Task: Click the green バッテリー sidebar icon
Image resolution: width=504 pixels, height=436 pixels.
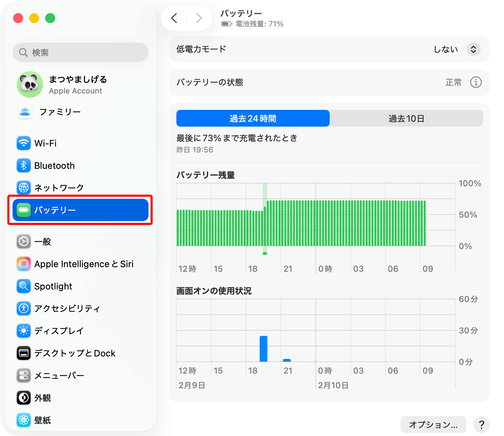Action: pos(23,210)
